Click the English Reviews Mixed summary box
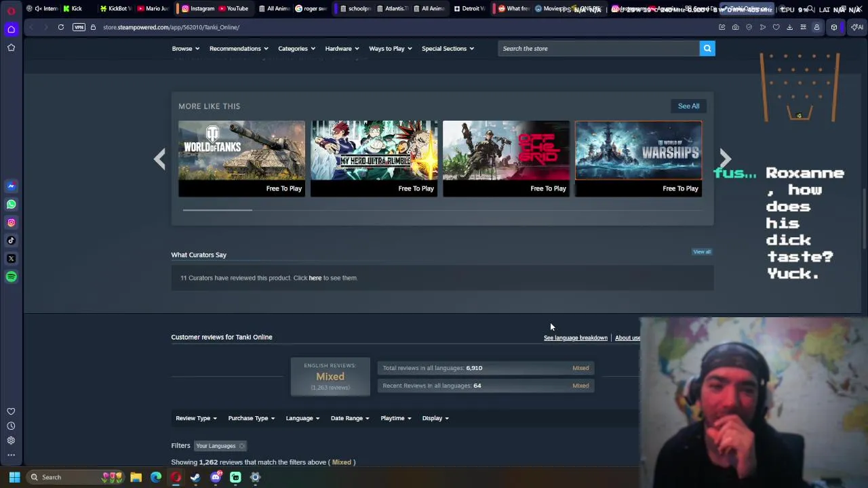Screen dimensions: 868x488 click(x=330, y=376)
